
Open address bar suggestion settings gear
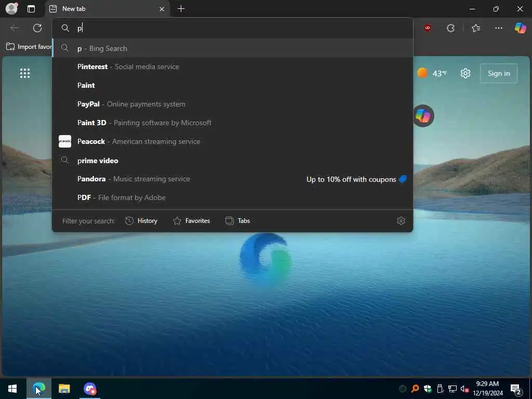(401, 221)
